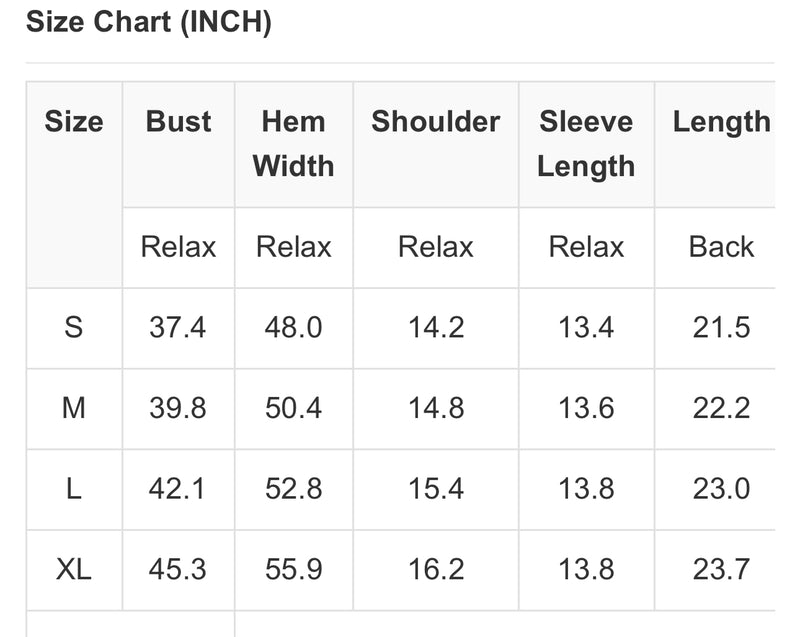Select the Shoulder column header
This screenshot has width=800, height=637.
436,121
